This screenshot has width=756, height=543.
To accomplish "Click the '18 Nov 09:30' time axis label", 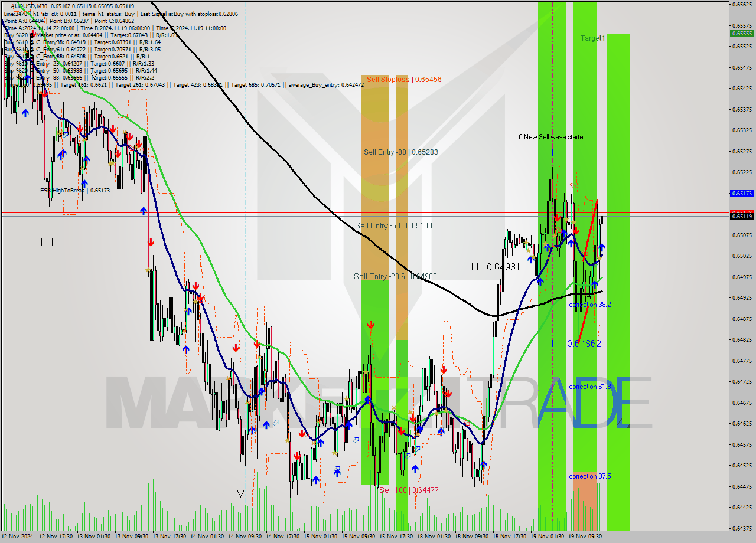I will click(x=471, y=537).
